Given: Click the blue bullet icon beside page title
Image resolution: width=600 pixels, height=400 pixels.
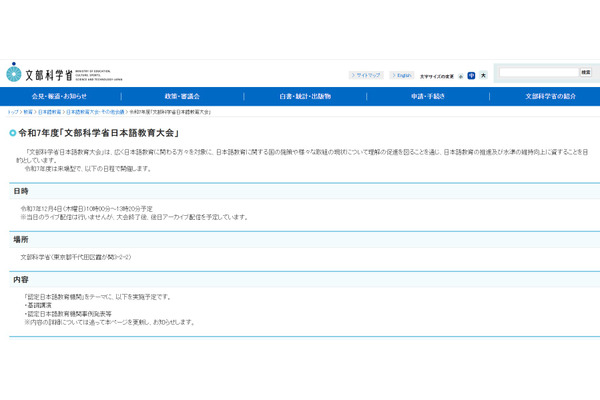Looking at the screenshot, I should point(13,132).
